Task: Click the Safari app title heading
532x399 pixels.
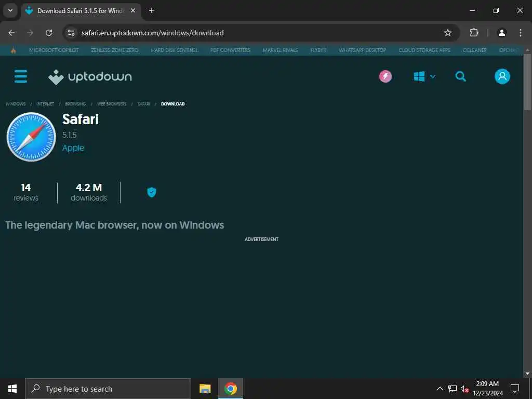Action: [x=81, y=119]
